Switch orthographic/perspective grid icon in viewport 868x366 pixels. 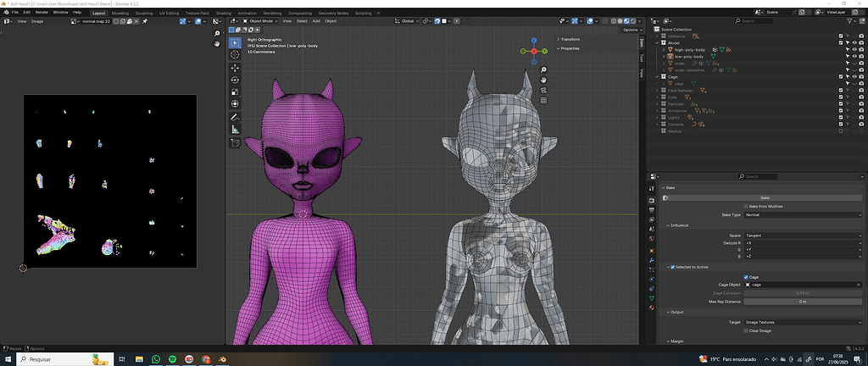click(x=543, y=100)
